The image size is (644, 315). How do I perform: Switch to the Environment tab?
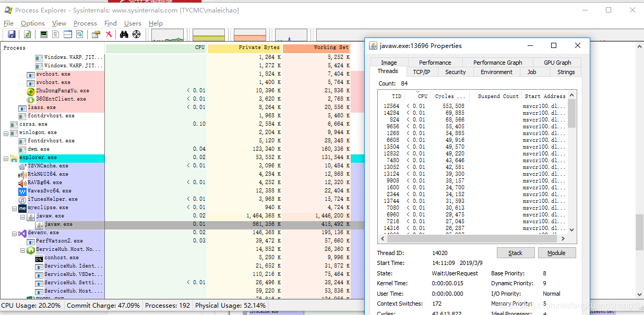point(496,72)
